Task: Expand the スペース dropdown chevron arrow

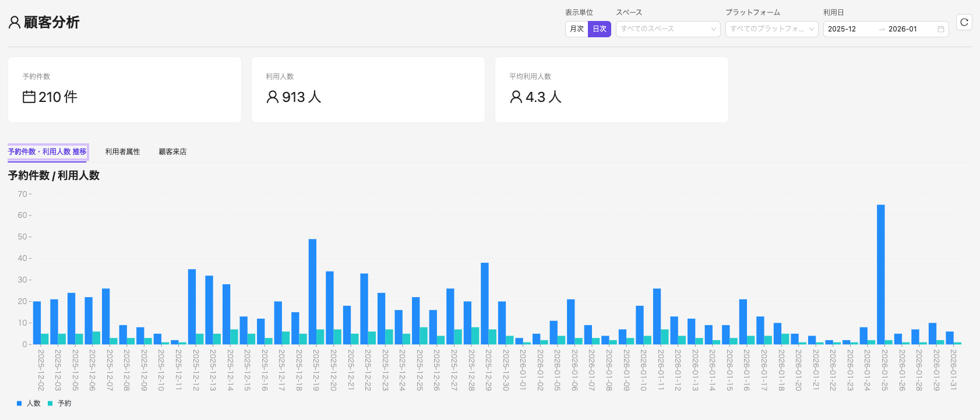Action: [714, 29]
